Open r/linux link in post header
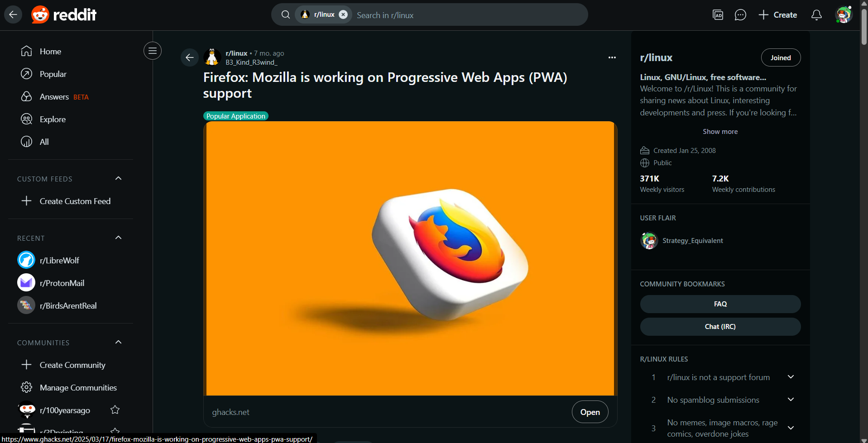Viewport: 868px width, 443px height. pyautogui.click(x=236, y=53)
